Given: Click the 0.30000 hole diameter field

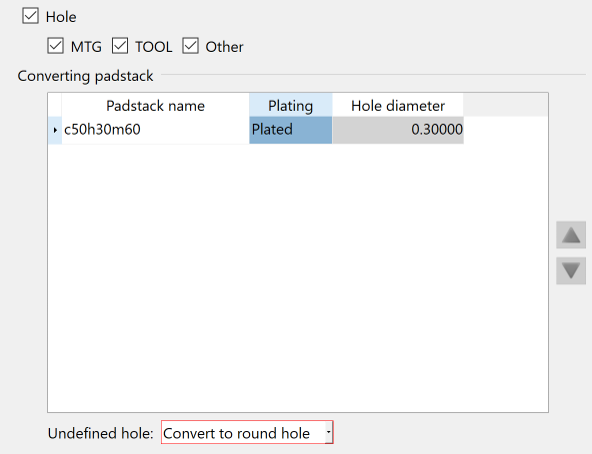Looking at the screenshot, I should pos(398,130).
